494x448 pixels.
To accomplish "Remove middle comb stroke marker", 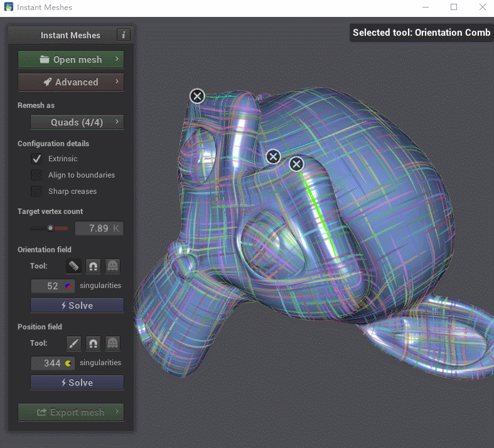I will pyautogui.click(x=273, y=156).
